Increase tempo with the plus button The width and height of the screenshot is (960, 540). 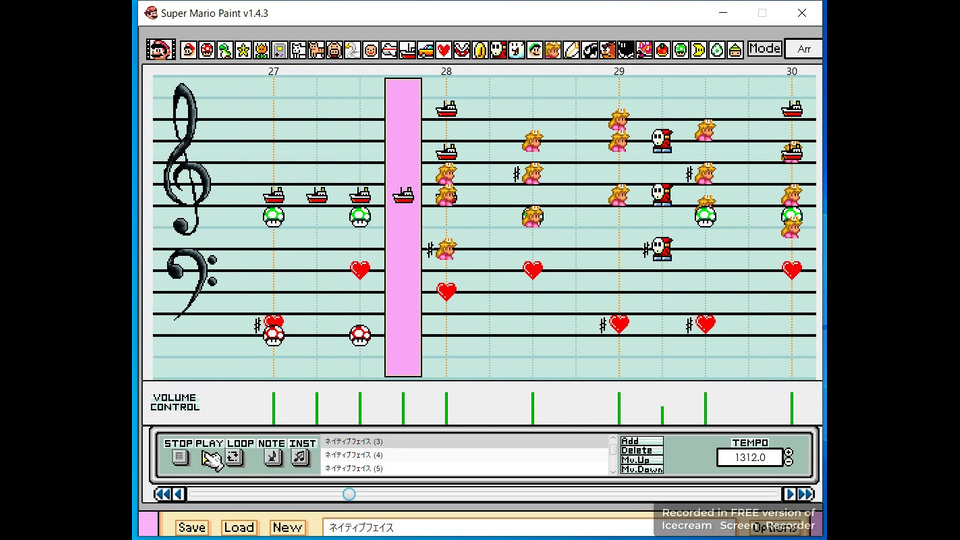pos(789,453)
